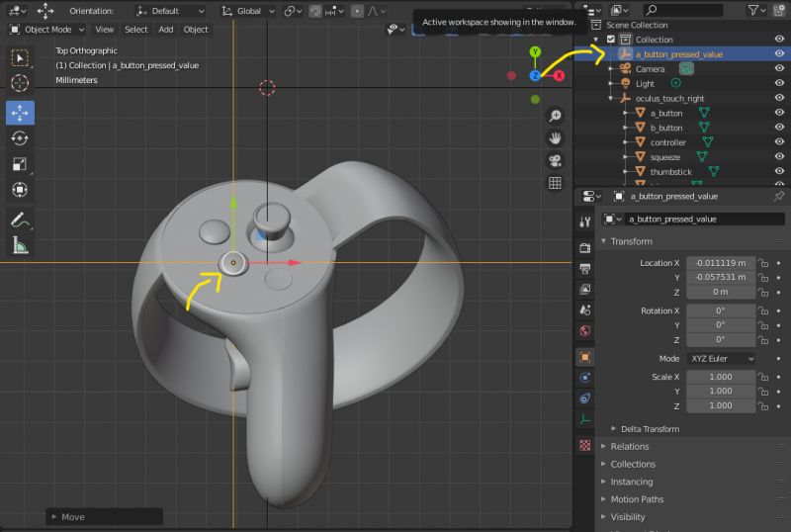Click the Scale X value field
Viewport: 791px width, 532px height.
721,377
